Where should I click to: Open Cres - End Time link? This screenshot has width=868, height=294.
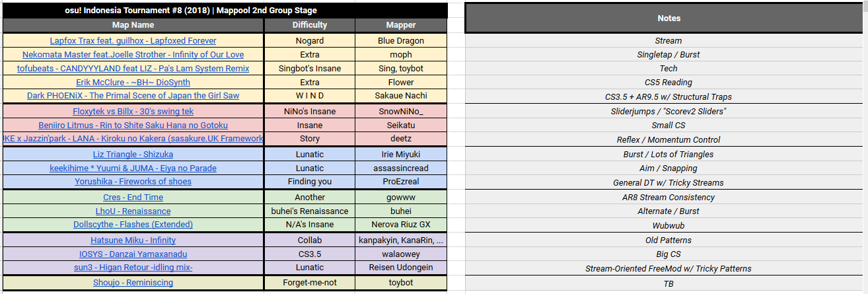click(x=133, y=197)
